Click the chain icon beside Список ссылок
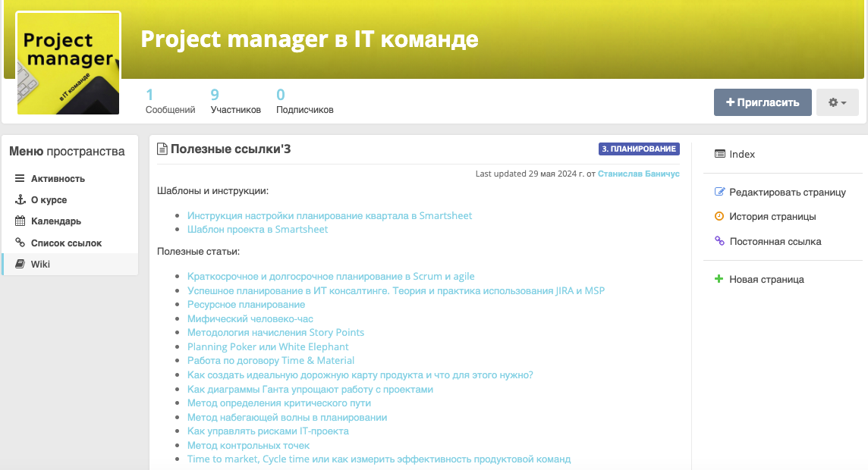This screenshot has width=868, height=470. click(20, 243)
